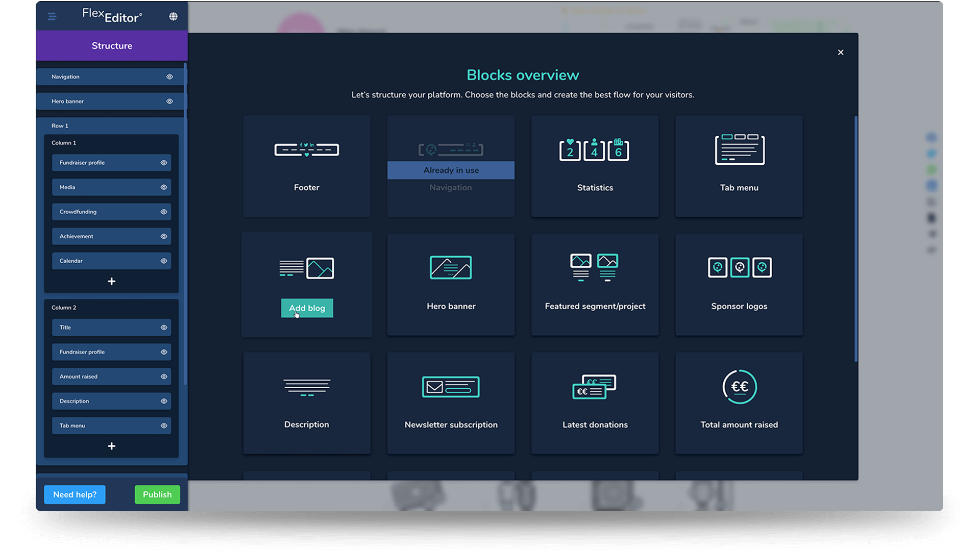Screen dimensions: 980x551
Task: Click the plus button under Column 2
Action: click(x=111, y=446)
